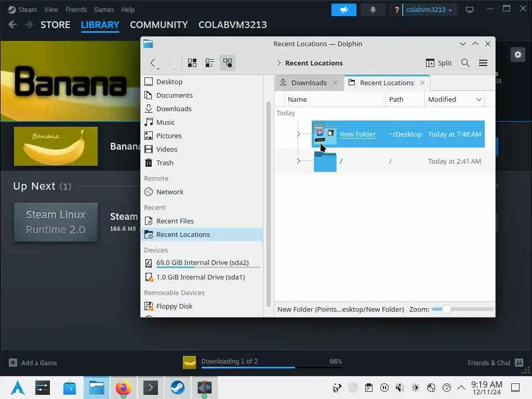The height and width of the screenshot is (399, 532).
Task: Open View menu in Steam
Action: click(51, 9)
